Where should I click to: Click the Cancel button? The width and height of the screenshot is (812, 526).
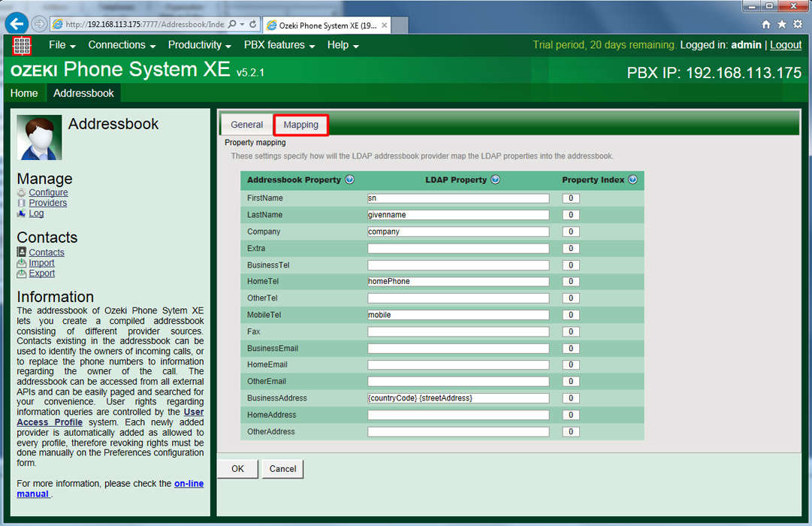point(282,468)
